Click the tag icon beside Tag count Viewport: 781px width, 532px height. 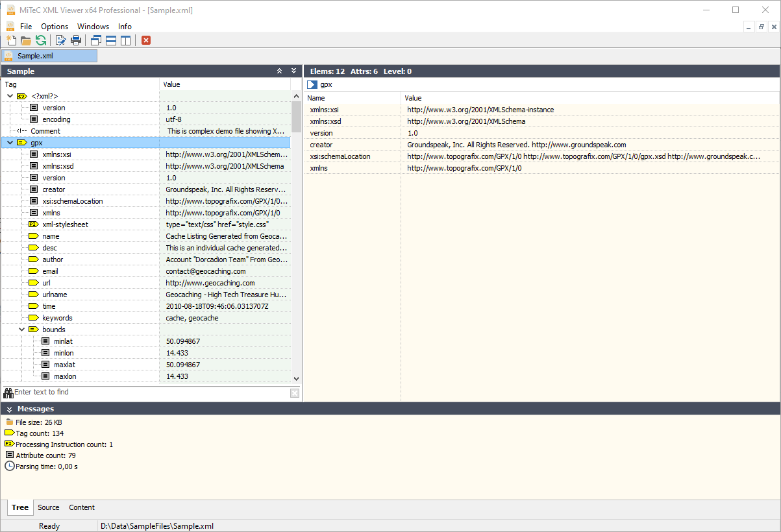click(9, 433)
